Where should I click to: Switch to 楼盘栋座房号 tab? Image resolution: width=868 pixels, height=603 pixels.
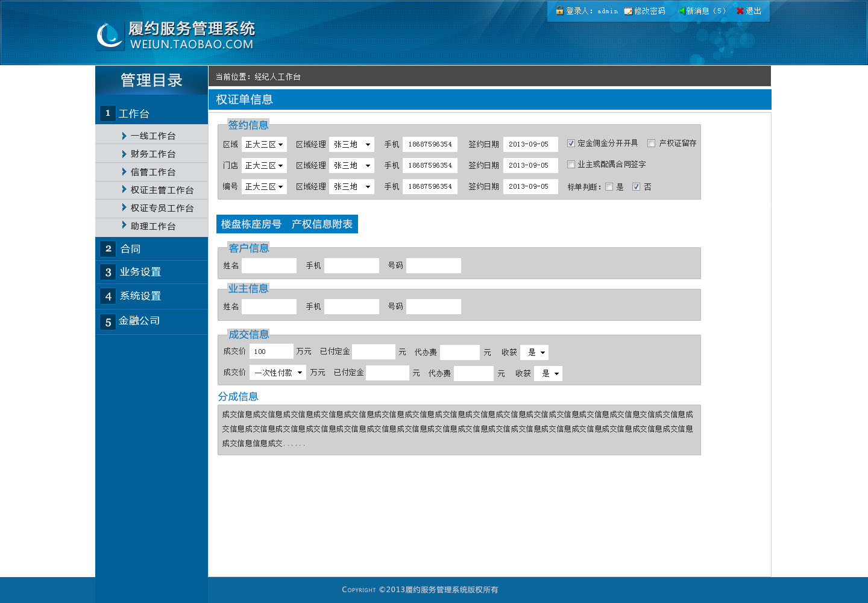(251, 224)
